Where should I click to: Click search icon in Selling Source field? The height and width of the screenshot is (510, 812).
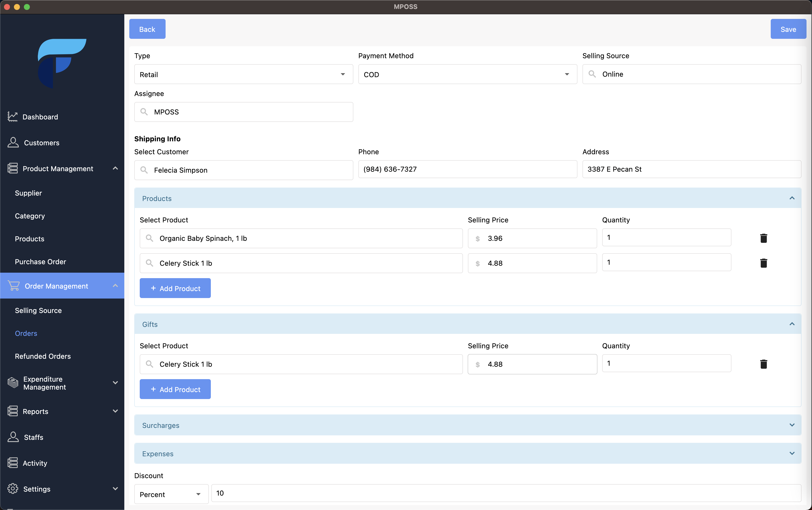(592, 74)
